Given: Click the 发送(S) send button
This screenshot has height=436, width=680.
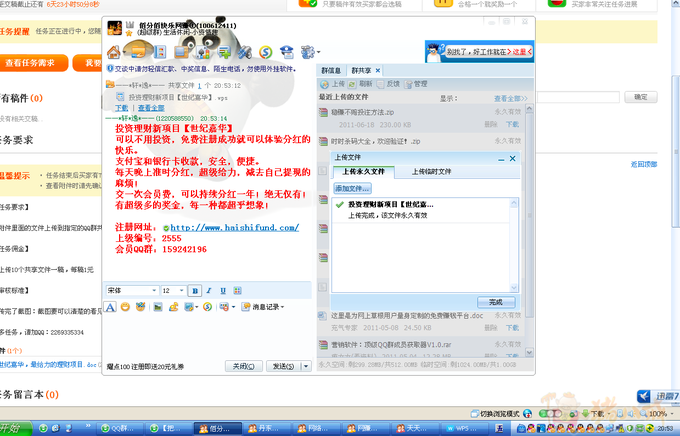Looking at the screenshot, I should click(284, 366).
